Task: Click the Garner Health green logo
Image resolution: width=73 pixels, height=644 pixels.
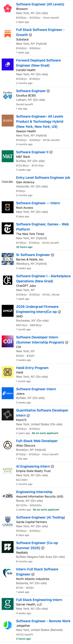Action: [8, 604]
